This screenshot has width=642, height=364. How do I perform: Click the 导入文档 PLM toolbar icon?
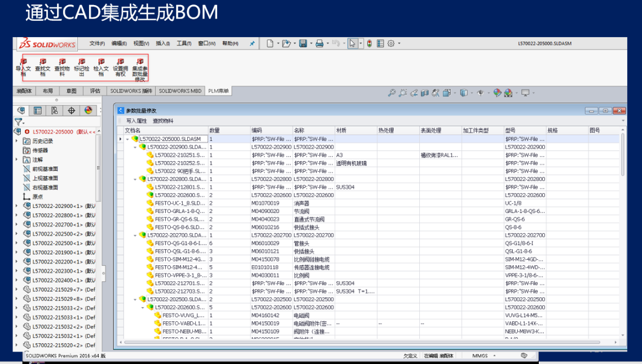[x=23, y=61]
